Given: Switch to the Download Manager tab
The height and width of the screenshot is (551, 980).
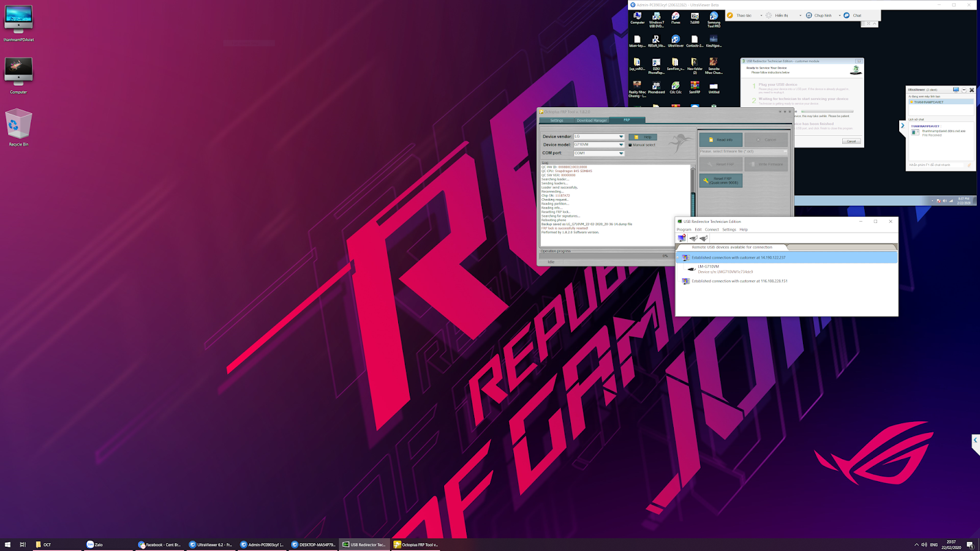Looking at the screenshot, I should pos(592,120).
